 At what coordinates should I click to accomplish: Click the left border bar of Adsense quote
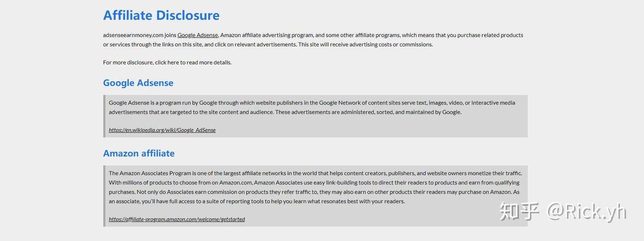104,116
